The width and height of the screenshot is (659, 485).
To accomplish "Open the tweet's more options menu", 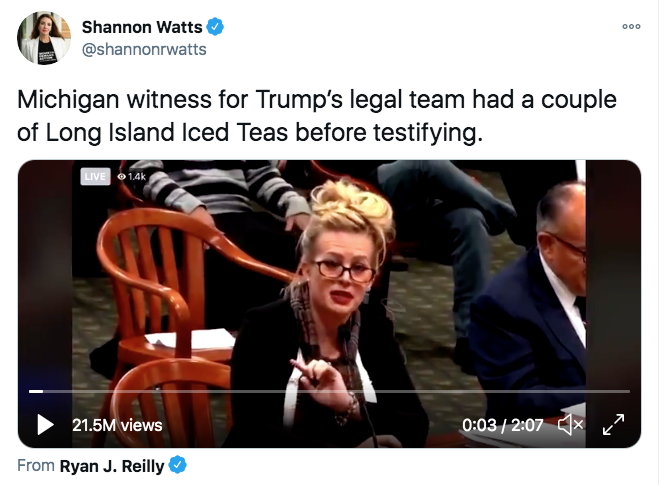I will pyautogui.click(x=631, y=26).
